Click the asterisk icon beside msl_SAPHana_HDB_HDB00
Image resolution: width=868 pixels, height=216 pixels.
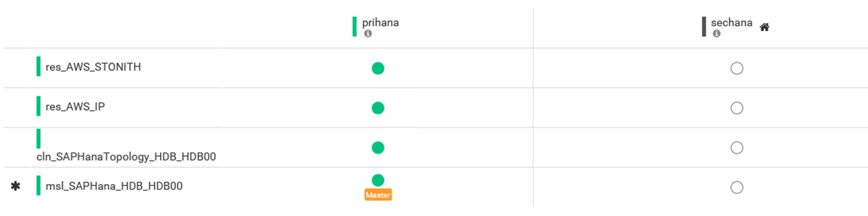pyautogui.click(x=16, y=186)
